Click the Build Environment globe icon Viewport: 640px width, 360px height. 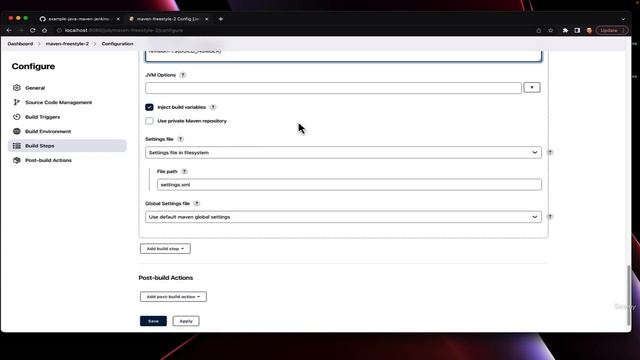[x=17, y=131]
